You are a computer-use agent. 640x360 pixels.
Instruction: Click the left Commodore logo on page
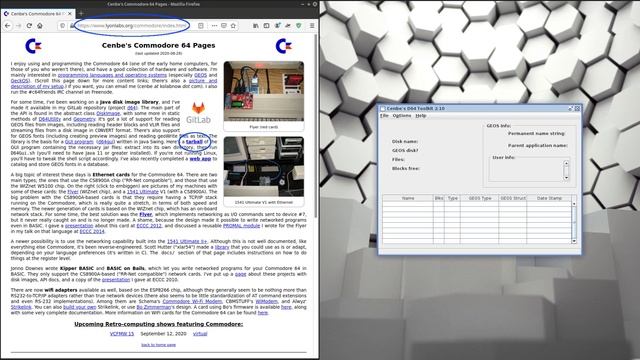33,46
